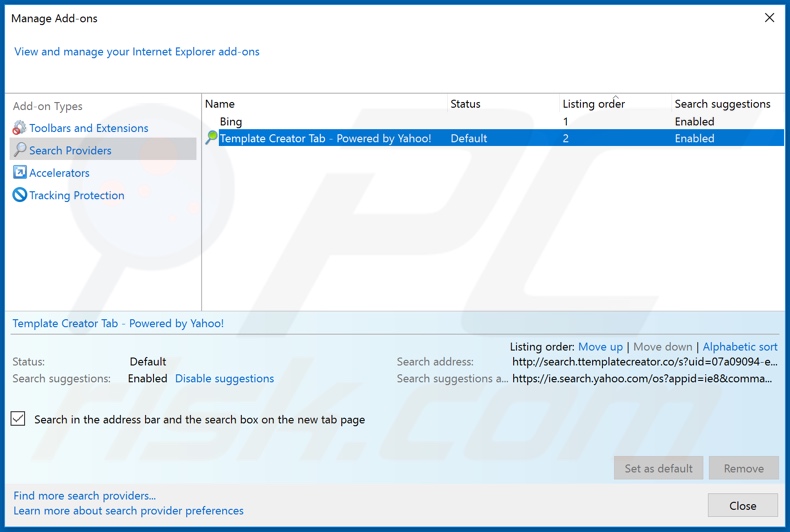Viewport: 790px width, 532px height.
Task: Click listing order 2 cell
Action: point(565,138)
